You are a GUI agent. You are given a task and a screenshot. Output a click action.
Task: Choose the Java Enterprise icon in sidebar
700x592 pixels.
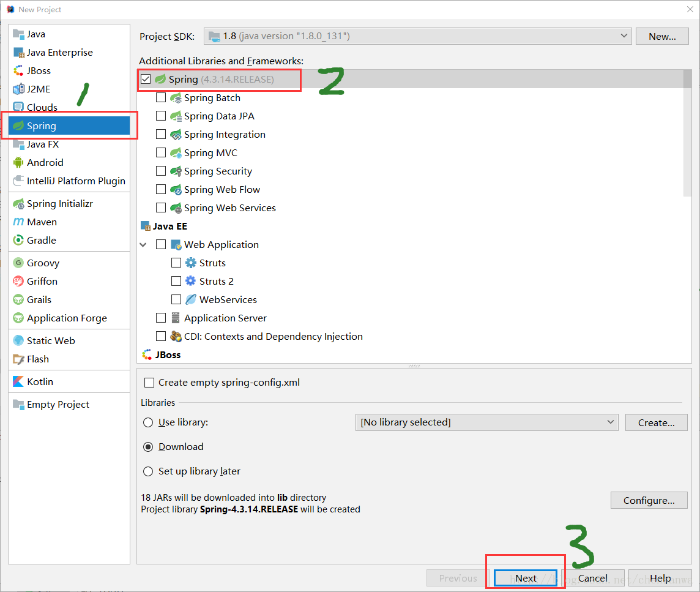(x=18, y=52)
